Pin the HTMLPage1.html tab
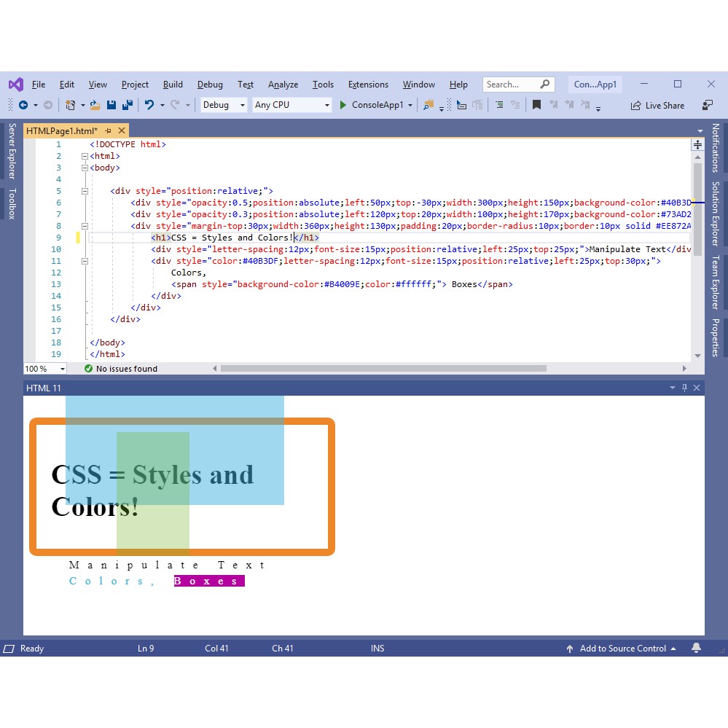The image size is (728, 728). (x=108, y=130)
